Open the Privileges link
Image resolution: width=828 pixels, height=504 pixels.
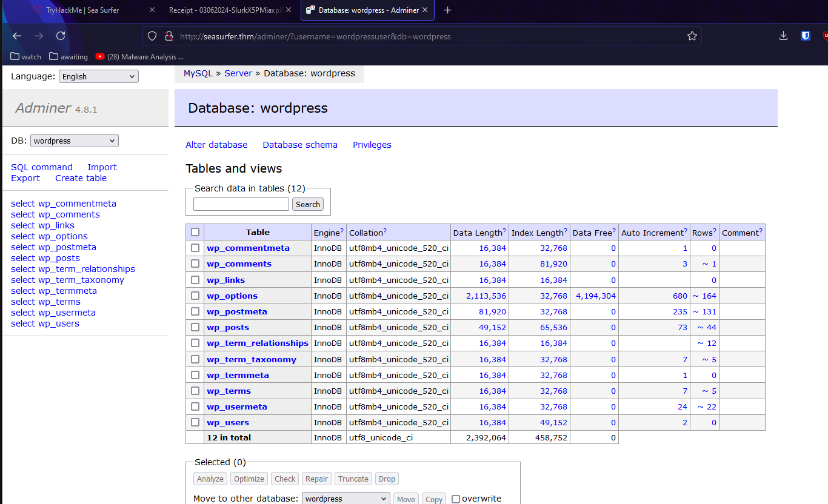[x=372, y=145]
